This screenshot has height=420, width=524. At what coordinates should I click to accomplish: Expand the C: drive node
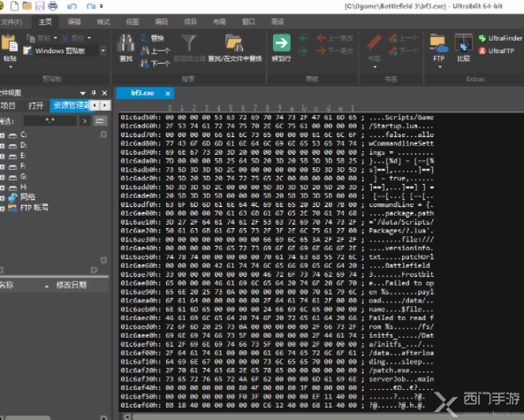pos(2,135)
